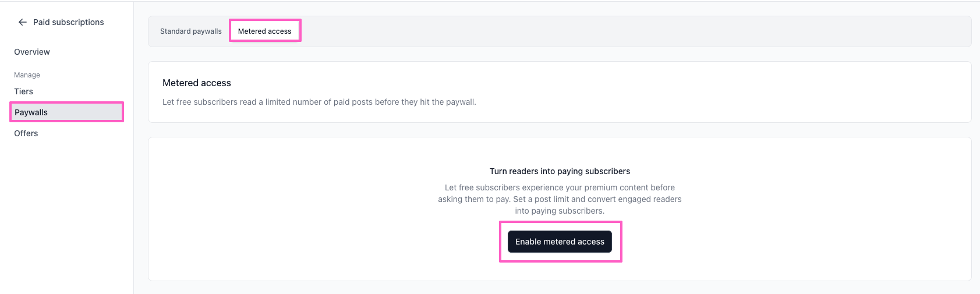The width and height of the screenshot is (980, 294).
Task: Click the into paying subscribers closing line
Action: coord(560,211)
